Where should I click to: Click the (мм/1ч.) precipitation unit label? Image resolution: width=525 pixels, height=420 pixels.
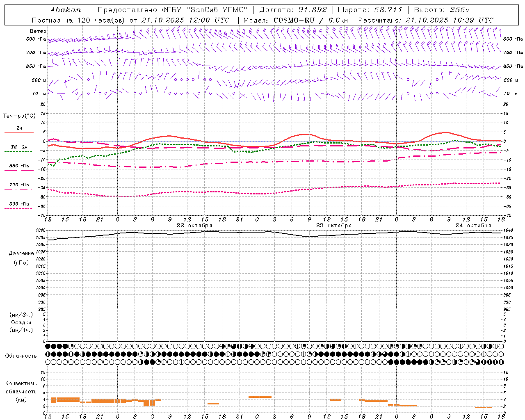click(x=21, y=330)
